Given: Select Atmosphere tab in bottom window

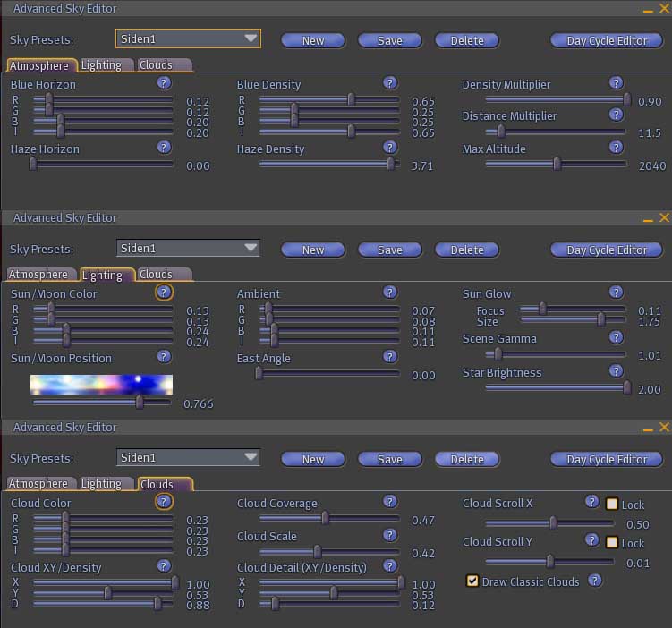Looking at the screenshot, I should (x=41, y=484).
